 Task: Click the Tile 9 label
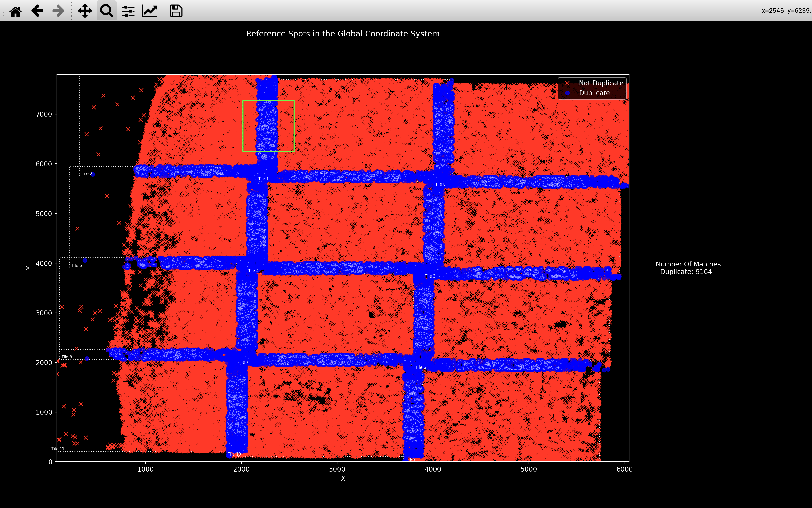[410, 459]
